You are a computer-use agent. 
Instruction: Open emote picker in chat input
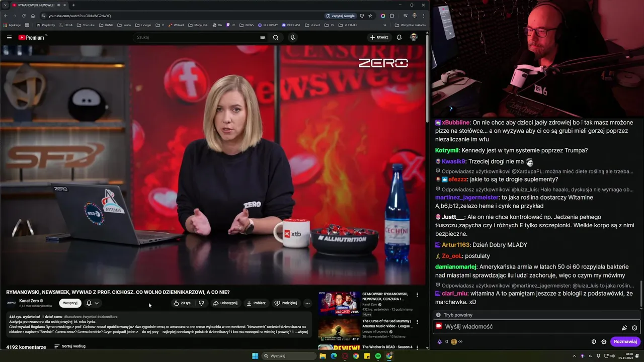(x=634, y=328)
